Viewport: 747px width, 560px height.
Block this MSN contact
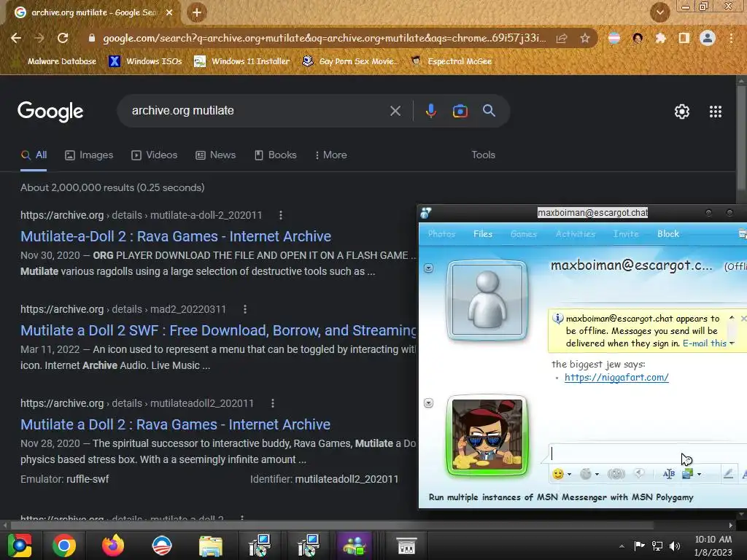[668, 234]
